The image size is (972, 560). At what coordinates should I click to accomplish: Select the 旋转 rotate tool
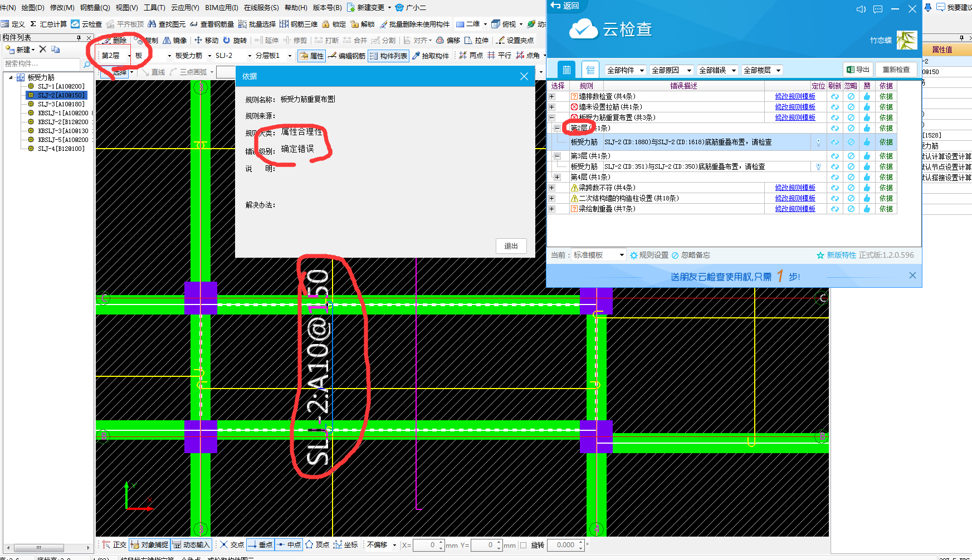click(235, 40)
